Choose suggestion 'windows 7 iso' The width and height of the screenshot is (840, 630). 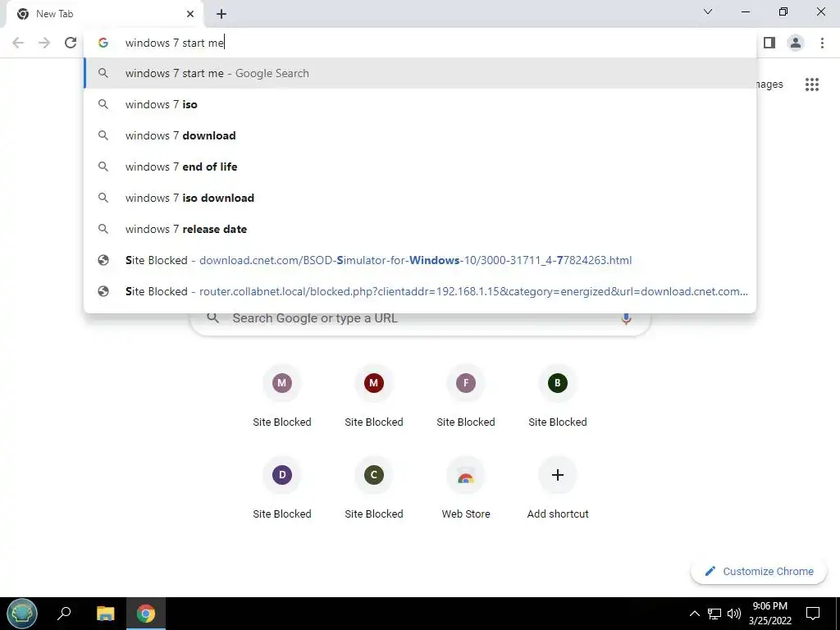point(421,104)
